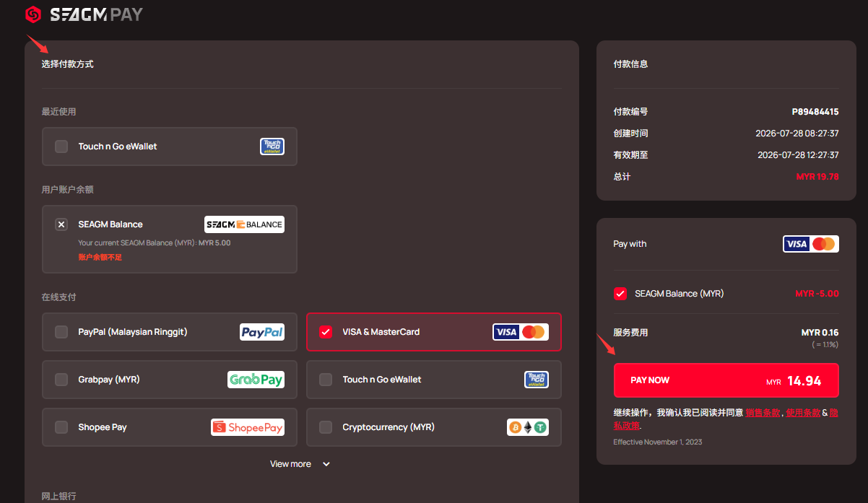This screenshot has height=503, width=868.
Task: Click the service fee value MYR 0.16
Action: click(820, 333)
